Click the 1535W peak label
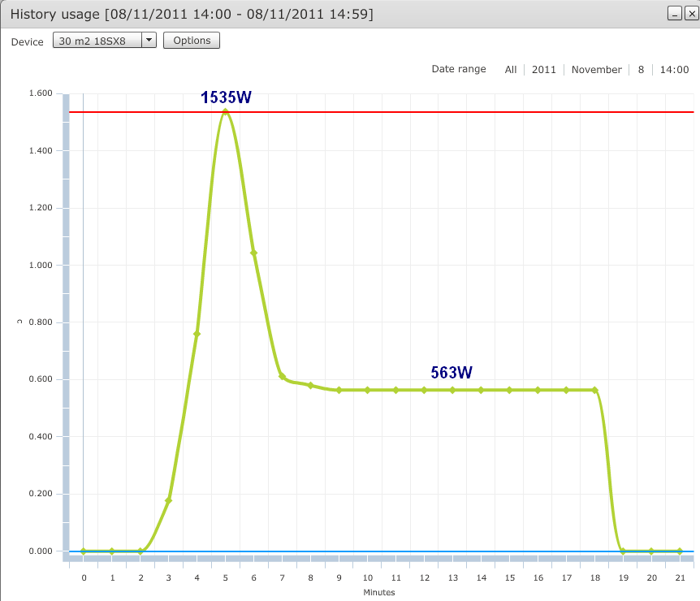The height and width of the screenshot is (601, 700). [x=226, y=97]
